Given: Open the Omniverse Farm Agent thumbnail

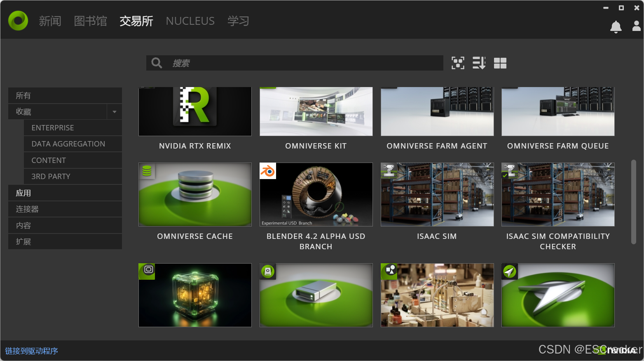Looking at the screenshot, I should point(437,111).
